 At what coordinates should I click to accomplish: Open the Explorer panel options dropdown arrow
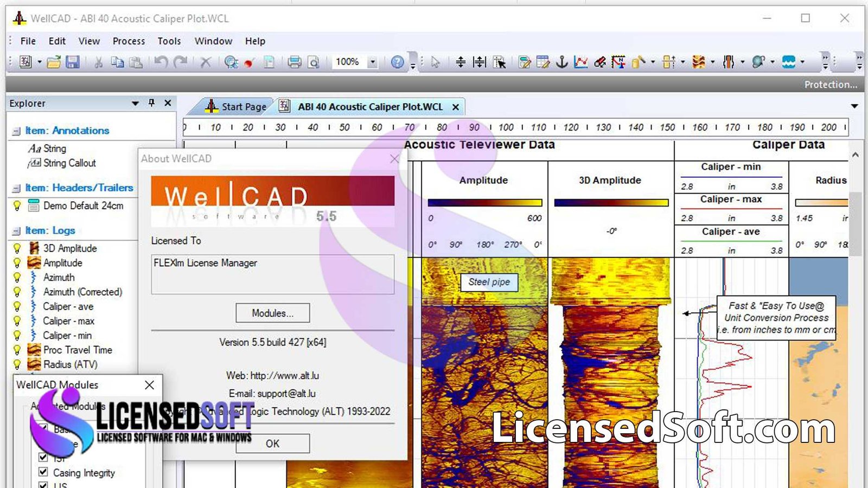pyautogui.click(x=136, y=103)
